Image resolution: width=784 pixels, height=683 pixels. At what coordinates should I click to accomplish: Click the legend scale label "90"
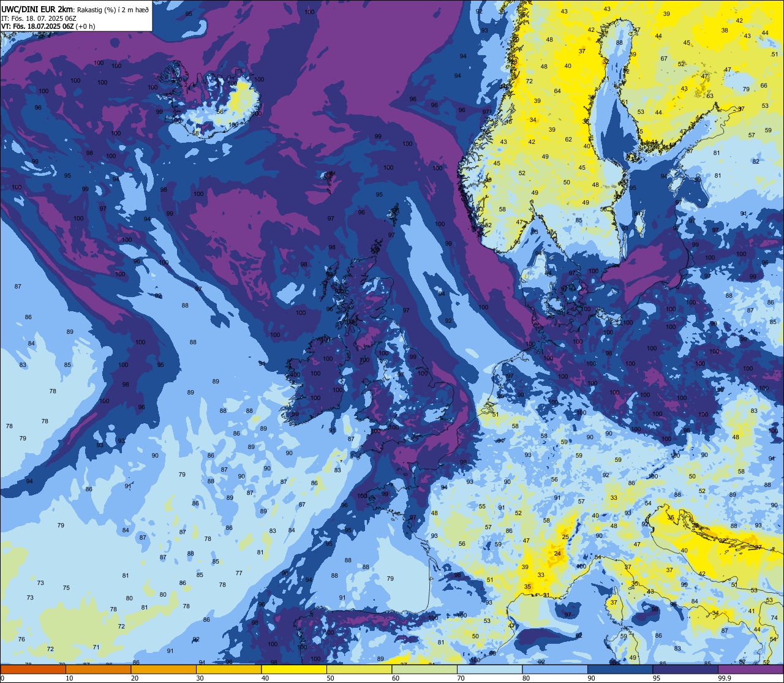[x=591, y=679]
